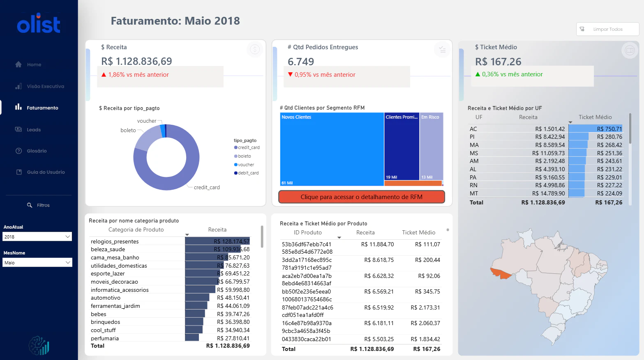644x360 pixels.
Task: Expand the MesNome Maio dropdown
Action: pos(37,262)
